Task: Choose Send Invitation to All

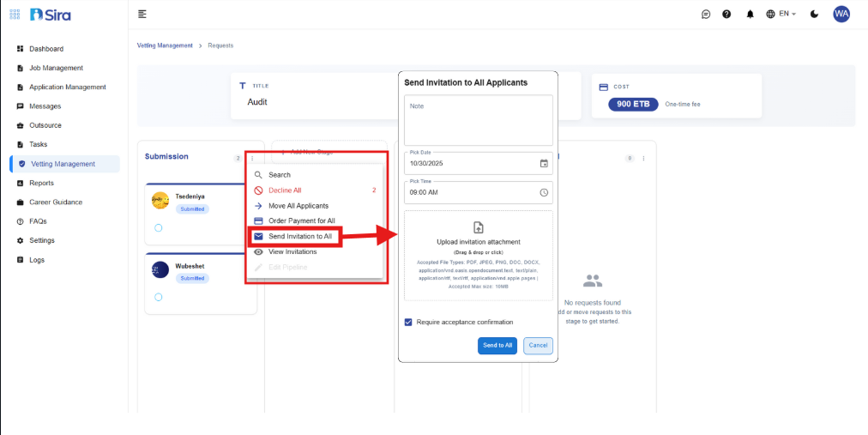Action: [315, 236]
